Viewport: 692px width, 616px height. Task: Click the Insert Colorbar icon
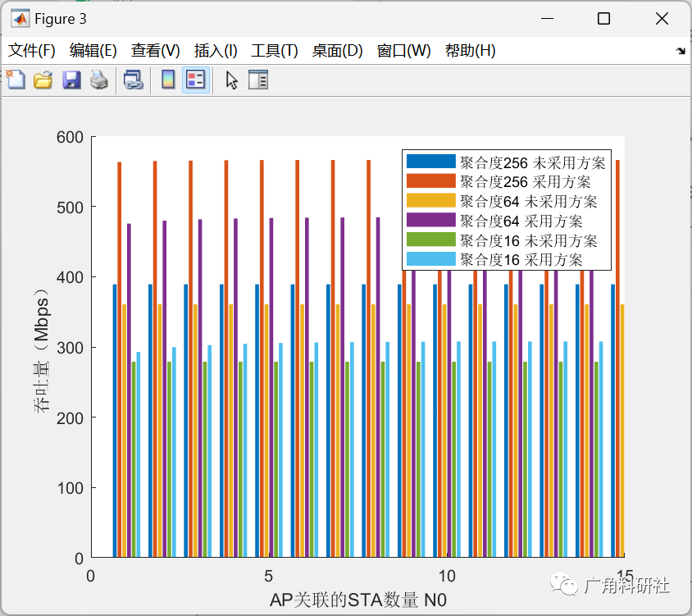click(x=168, y=80)
